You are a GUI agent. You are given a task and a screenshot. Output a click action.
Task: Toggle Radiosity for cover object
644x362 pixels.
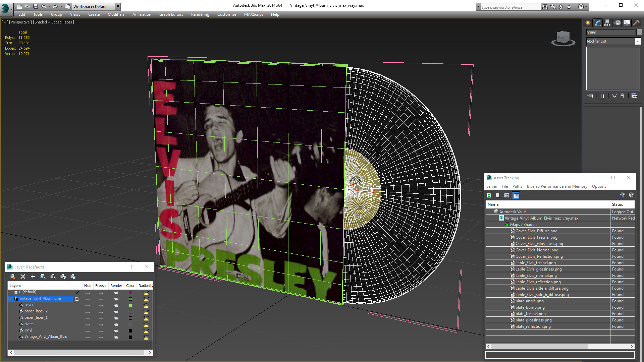(x=146, y=305)
